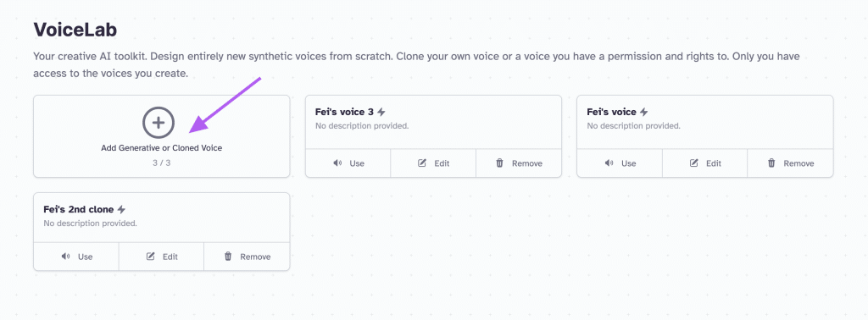Viewport: 868px width, 320px height.
Task: Remove the Fei's 2nd clone voice
Action: click(247, 257)
